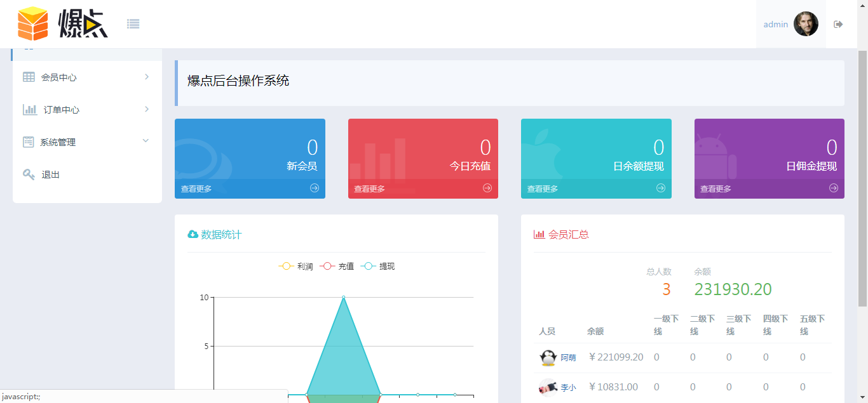868x403 pixels.
Task: Toggle 充值 series in chart legend
Action: (x=337, y=267)
